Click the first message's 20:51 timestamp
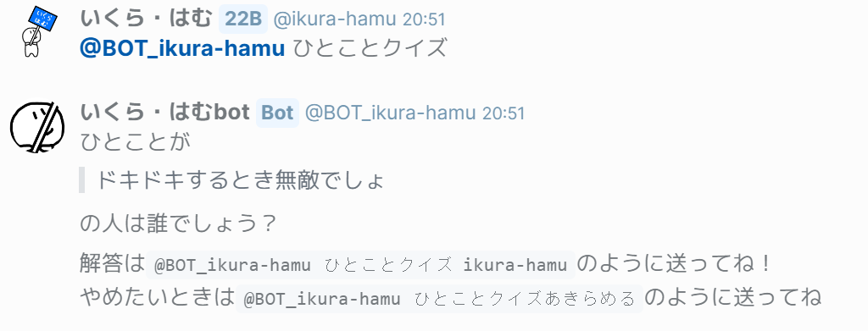The height and width of the screenshot is (331, 868). [424, 19]
